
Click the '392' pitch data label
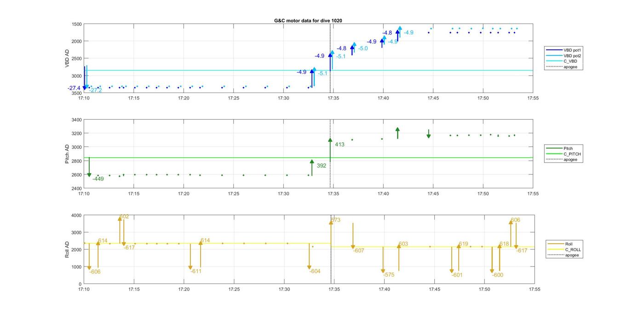(322, 166)
